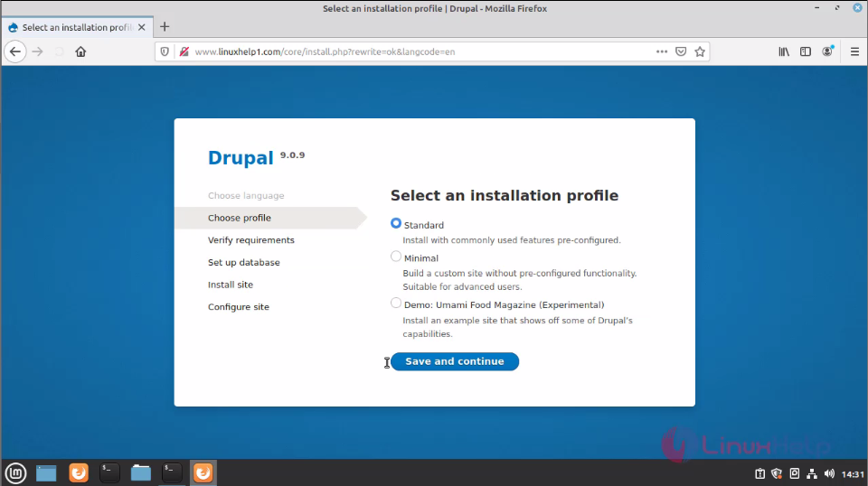Open a new browser tab
Viewport: 868px width, 486px height.
pyautogui.click(x=165, y=26)
